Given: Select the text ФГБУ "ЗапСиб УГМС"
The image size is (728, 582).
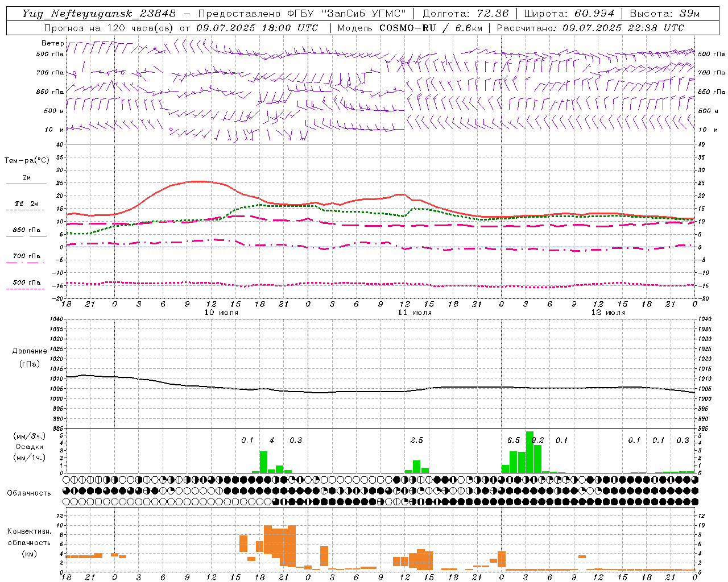Looking at the screenshot, I should click(348, 14).
